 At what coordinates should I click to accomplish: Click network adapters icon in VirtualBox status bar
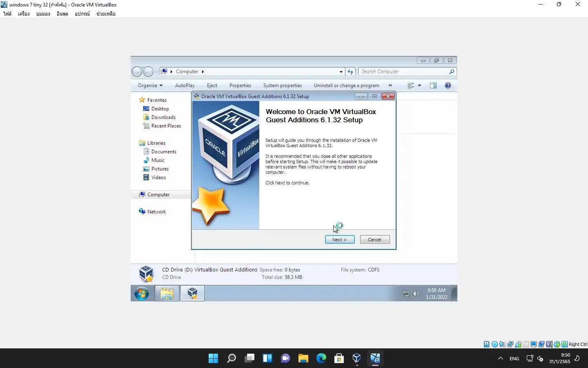[x=510, y=344]
